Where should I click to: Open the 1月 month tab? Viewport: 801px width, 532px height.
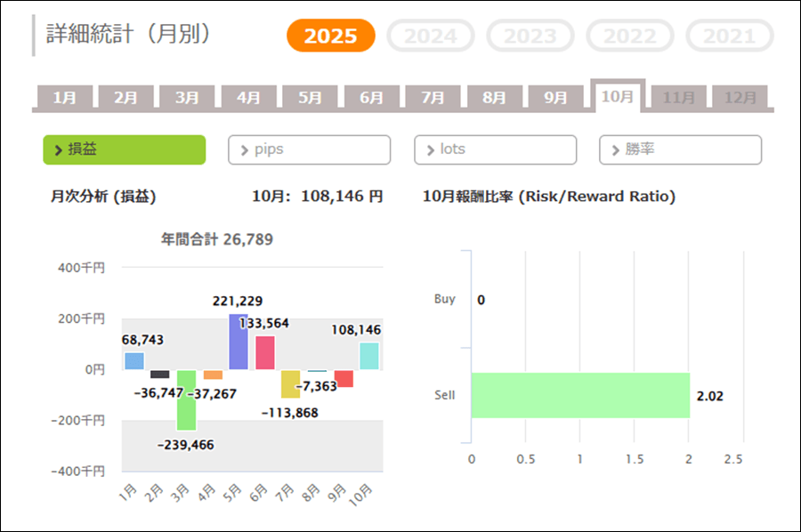click(x=64, y=98)
